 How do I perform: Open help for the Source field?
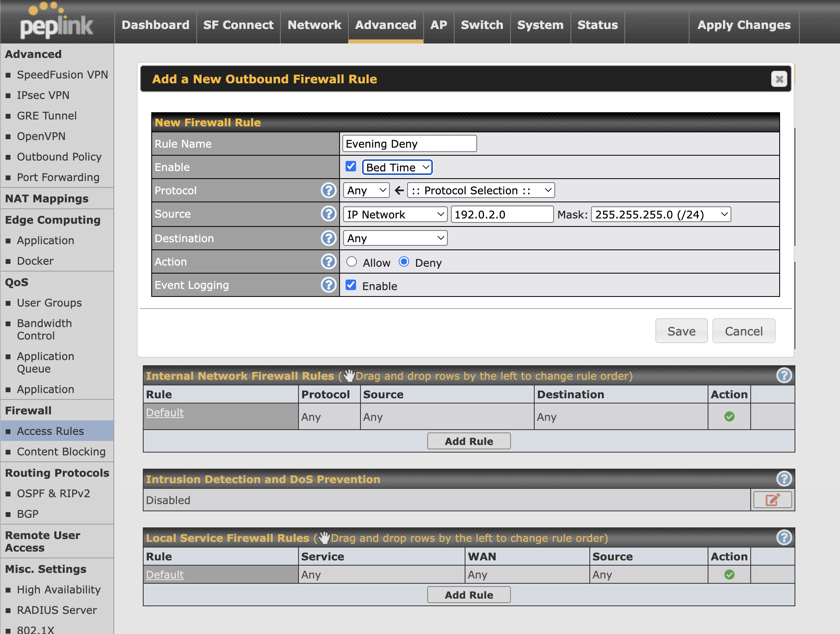(329, 214)
